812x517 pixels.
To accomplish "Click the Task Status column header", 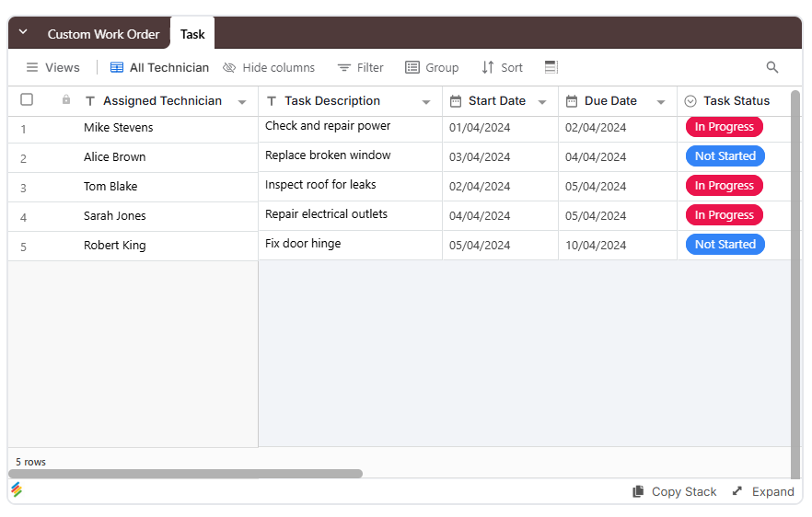I will point(736,101).
